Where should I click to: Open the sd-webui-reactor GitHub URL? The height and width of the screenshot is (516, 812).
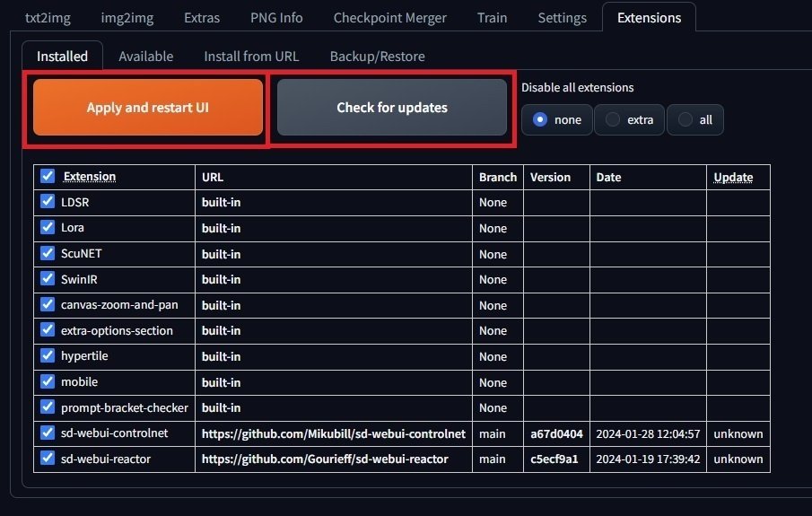point(325,459)
